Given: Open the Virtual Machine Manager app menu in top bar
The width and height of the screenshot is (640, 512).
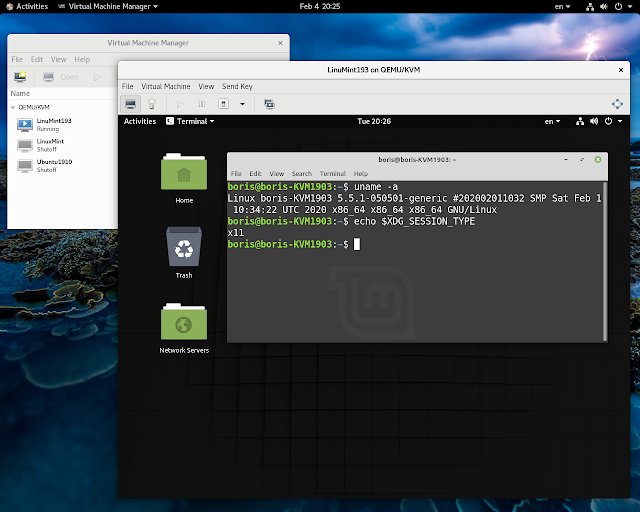Looking at the screenshot, I should (108, 7).
